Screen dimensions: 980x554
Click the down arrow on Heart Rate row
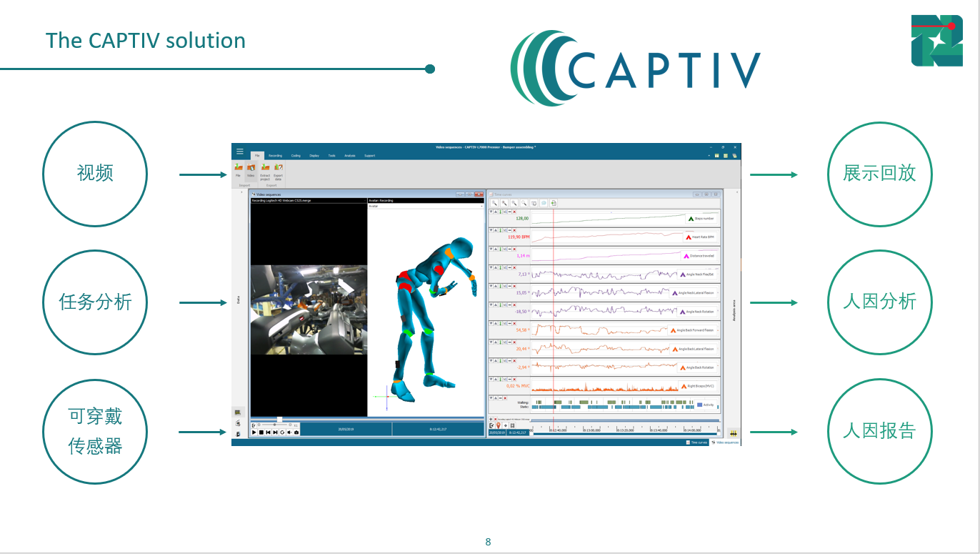click(491, 230)
